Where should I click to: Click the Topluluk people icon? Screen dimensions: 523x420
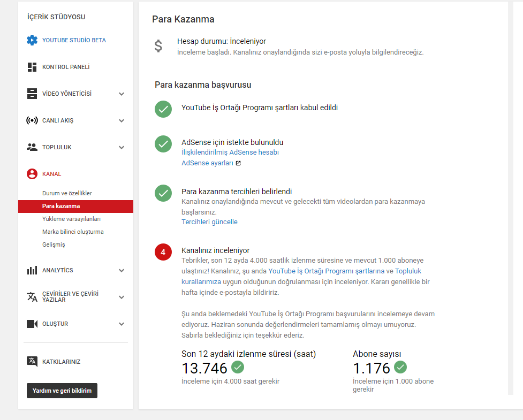pyautogui.click(x=32, y=147)
